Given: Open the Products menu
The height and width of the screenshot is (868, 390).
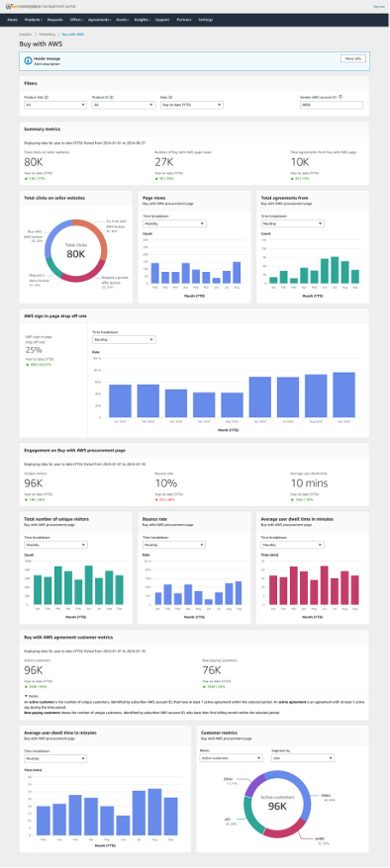Looking at the screenshot, I should coord(33,20).
